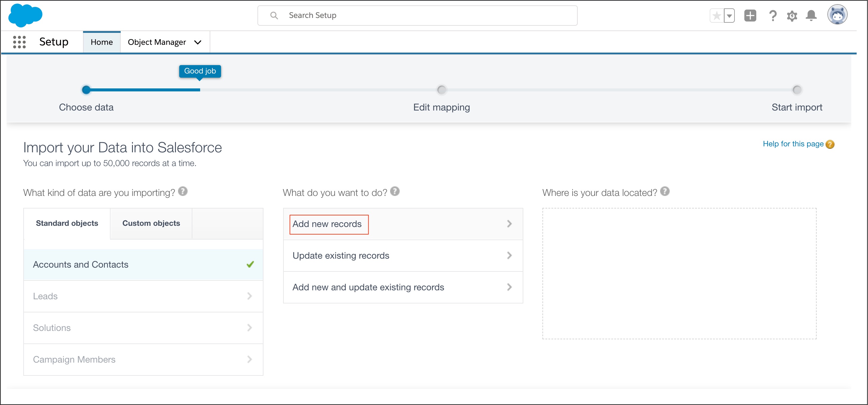Open the global actions plus icon
The height and width of the screenshot is (405, 868).
750,16
